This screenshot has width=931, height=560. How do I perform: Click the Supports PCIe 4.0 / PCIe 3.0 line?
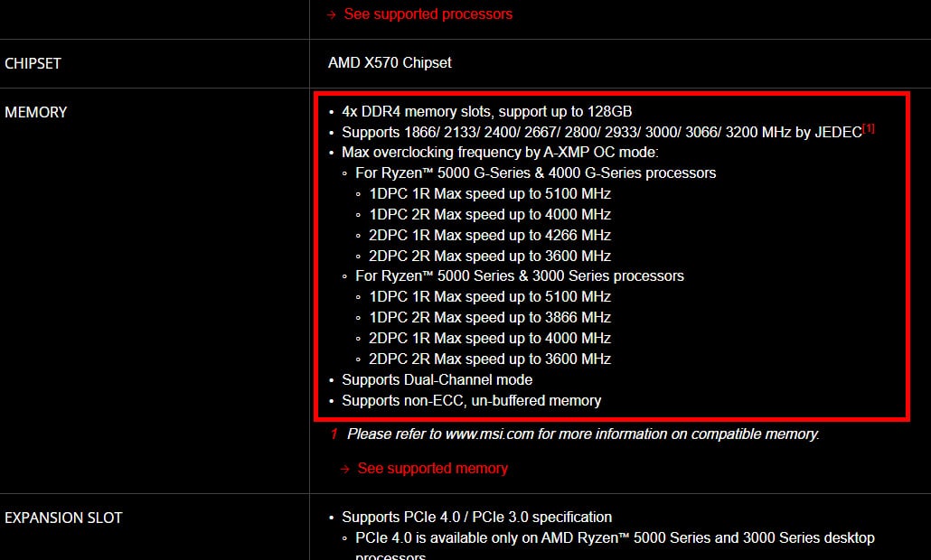476,518
